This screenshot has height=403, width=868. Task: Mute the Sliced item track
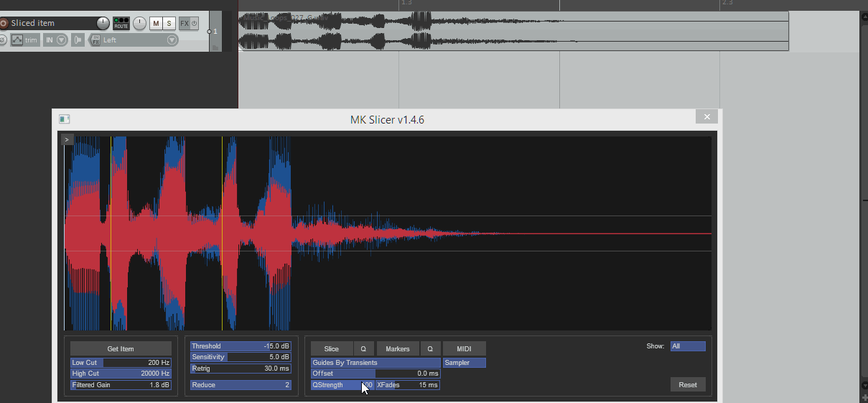[156, 24]
